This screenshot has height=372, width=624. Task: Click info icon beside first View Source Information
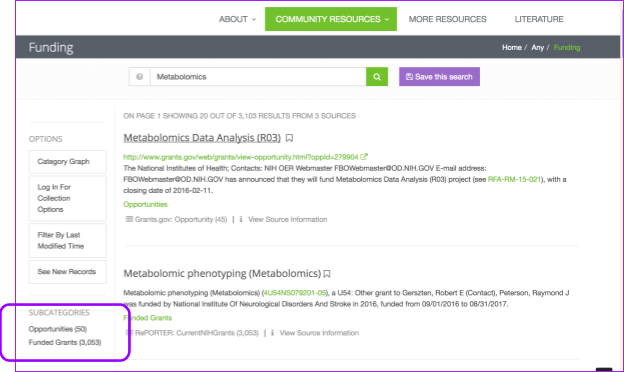tap(241, 219)
